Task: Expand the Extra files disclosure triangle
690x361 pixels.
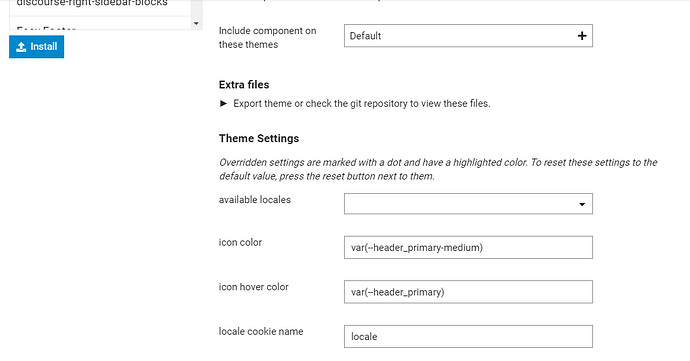Action: [x=224, y=103]
